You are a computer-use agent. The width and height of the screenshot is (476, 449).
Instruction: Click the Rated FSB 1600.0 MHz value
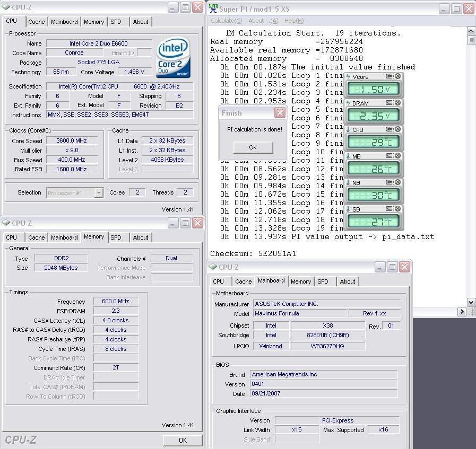pyautogui.click(x=72, y=169)
